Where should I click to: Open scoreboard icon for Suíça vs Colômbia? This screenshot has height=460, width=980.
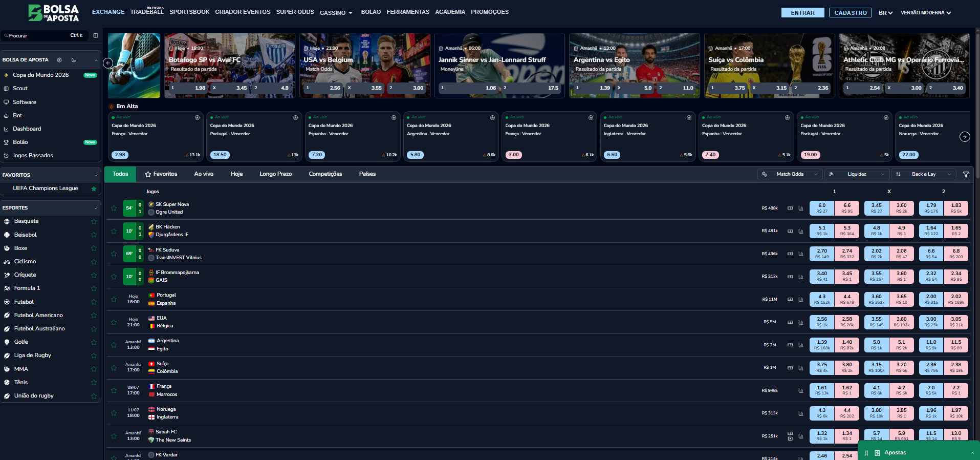[x=790, y=367]
